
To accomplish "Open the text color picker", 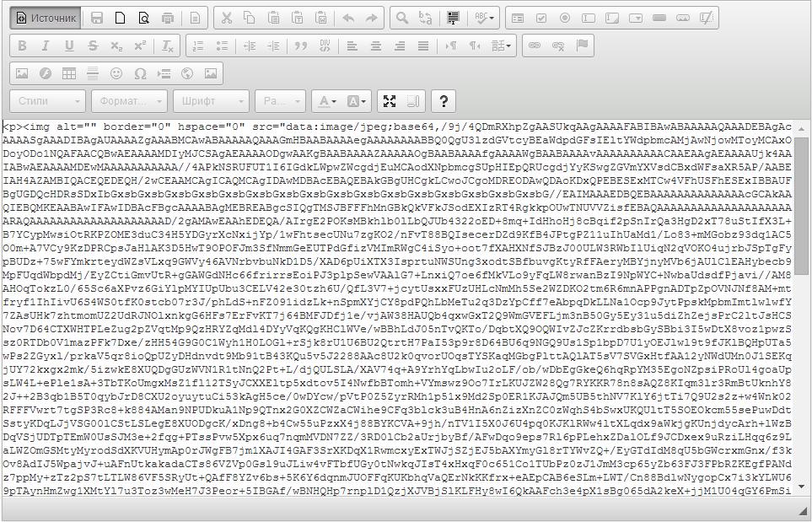I will click(x=327, y=101).
